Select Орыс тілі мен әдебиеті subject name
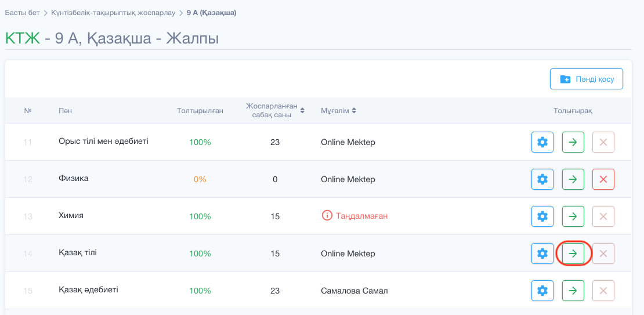 tap(103, 142)
